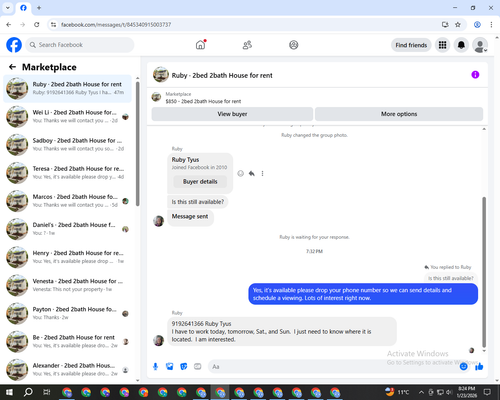500x400 pixels.
Task: Open the Henry conversation
Action: (67, 257)
